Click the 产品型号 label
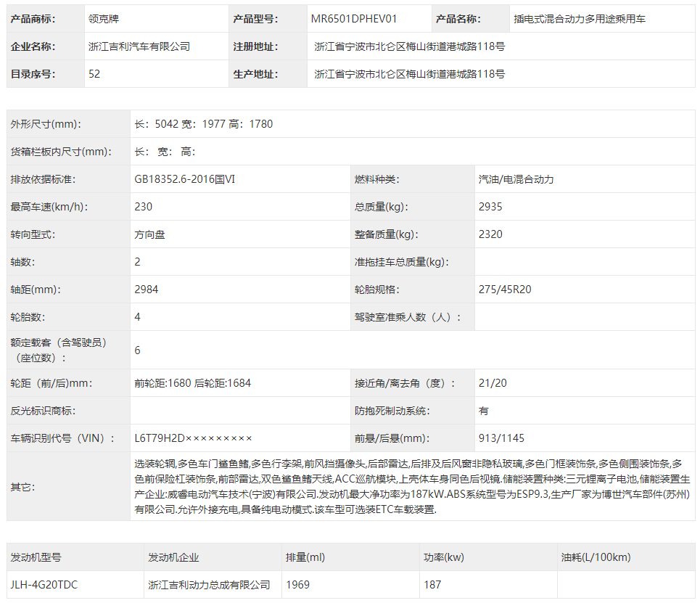This screenshot has width=700, height=603. [255, 19]
